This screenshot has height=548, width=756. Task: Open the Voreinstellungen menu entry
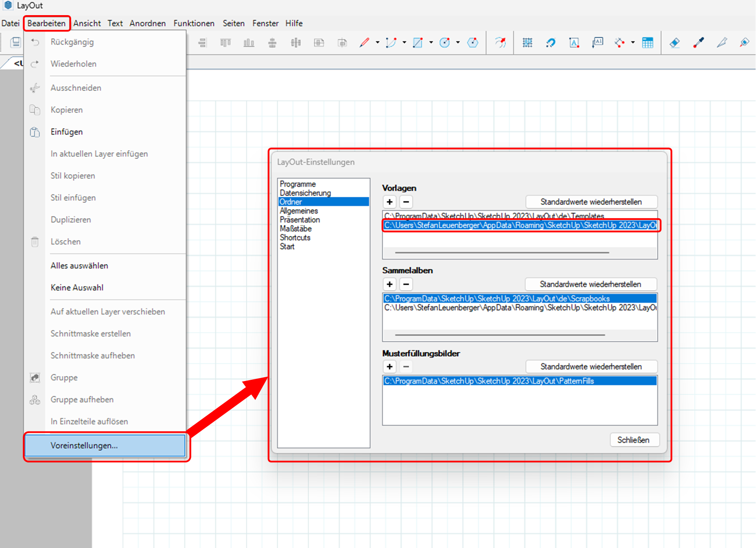point(84,445)
